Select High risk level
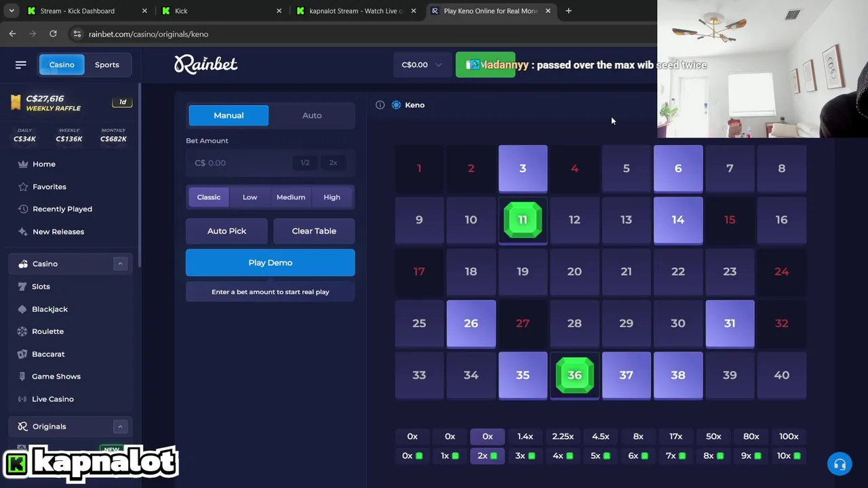868x488 pixels. pos(332,197)
